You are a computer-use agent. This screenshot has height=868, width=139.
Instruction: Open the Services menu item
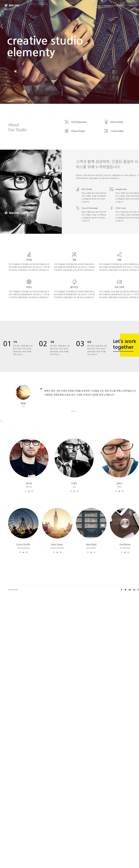[x=107, y=5]
